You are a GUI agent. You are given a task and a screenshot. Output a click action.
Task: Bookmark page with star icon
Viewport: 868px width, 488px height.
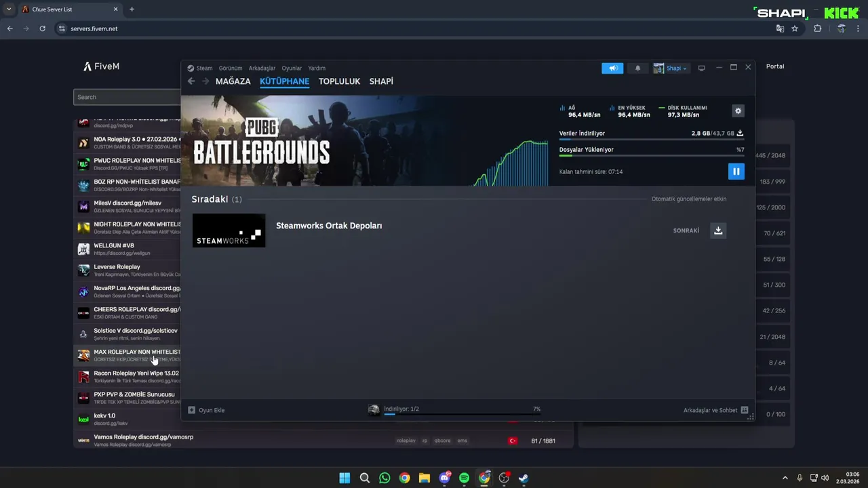[x=795, y=28]
